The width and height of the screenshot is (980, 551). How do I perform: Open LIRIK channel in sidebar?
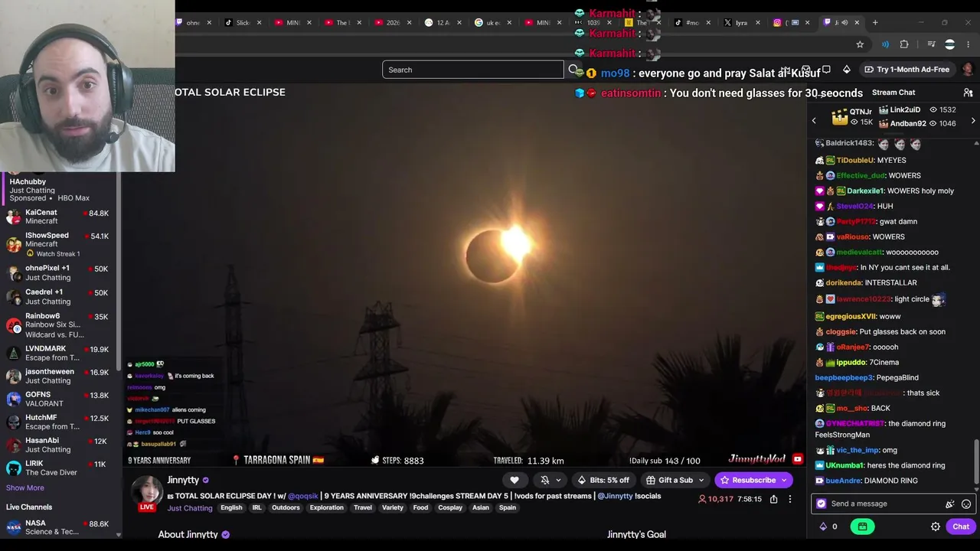60,468
